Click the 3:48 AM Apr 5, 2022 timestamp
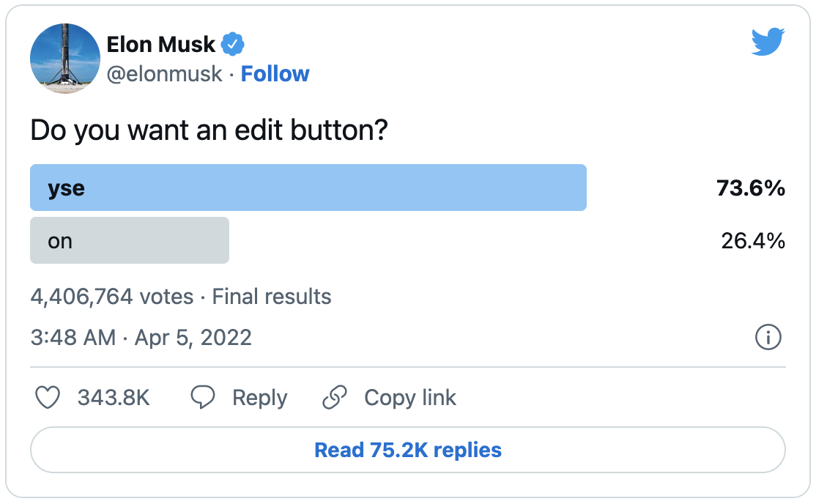The image size is (816, 504). click(141, 338)
